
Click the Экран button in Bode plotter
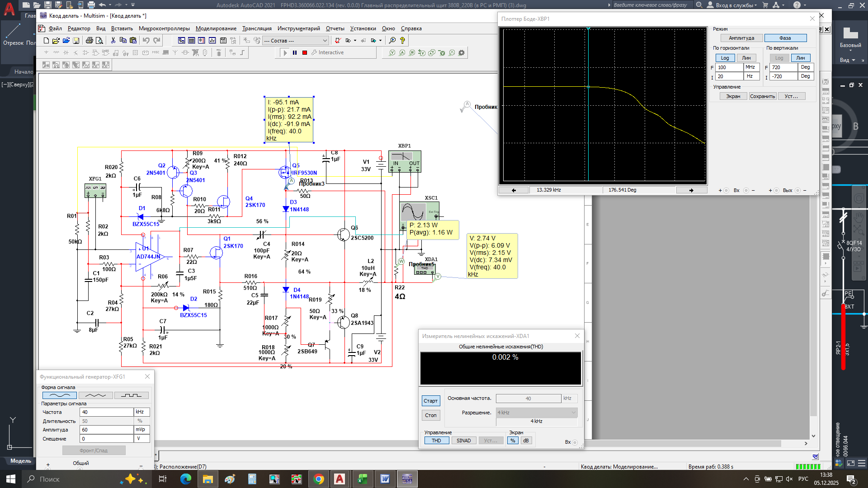[733, 97]
